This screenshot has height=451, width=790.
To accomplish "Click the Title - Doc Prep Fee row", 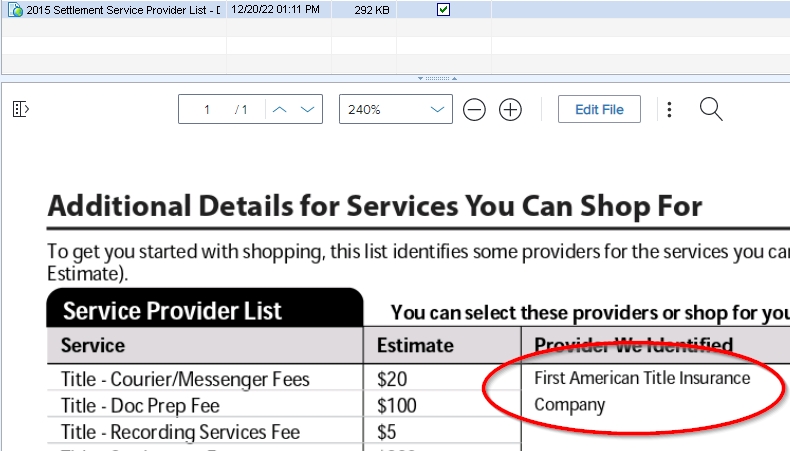I will tap(140, 406).
